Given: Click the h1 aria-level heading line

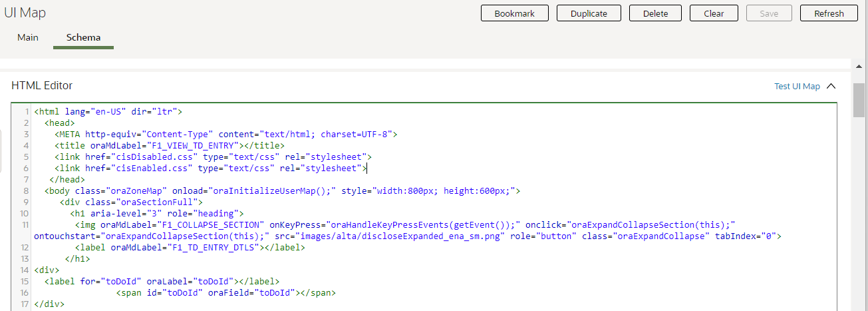Looking at the screenshot, I should tap(156, 213).
